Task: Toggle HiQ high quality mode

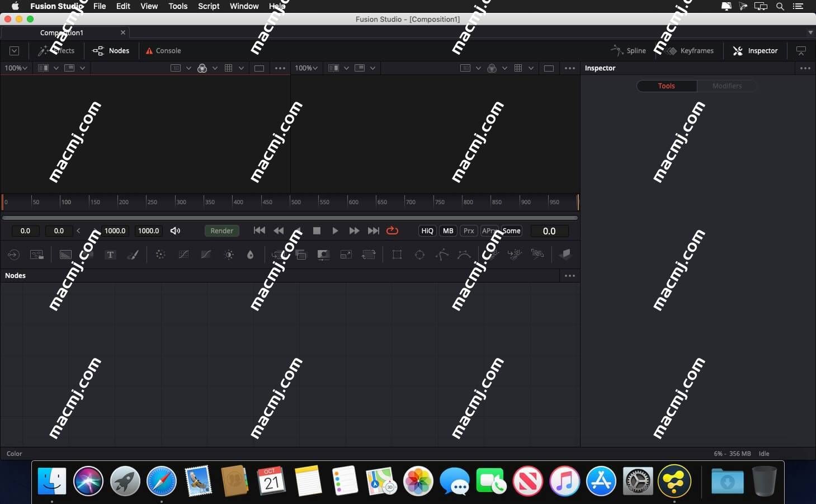Action: (x=427, y=231)
